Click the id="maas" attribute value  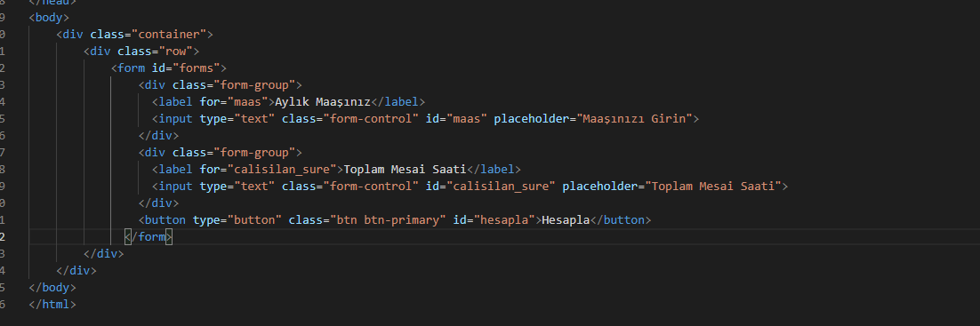pos(466,119)
